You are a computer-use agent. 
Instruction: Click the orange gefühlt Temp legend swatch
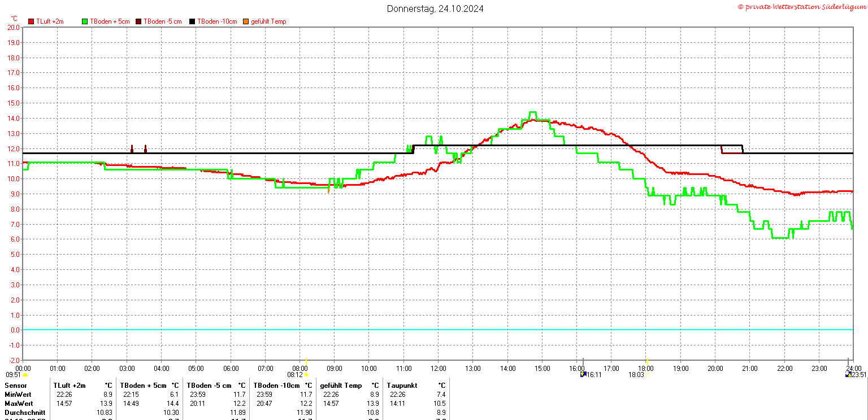pos(245,21)
